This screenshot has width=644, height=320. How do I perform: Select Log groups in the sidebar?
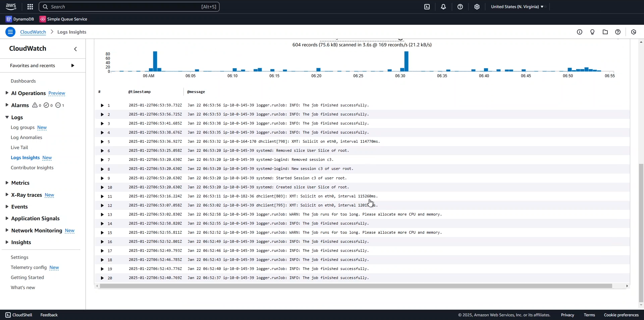pyautogui.click(x=22, y=127)
